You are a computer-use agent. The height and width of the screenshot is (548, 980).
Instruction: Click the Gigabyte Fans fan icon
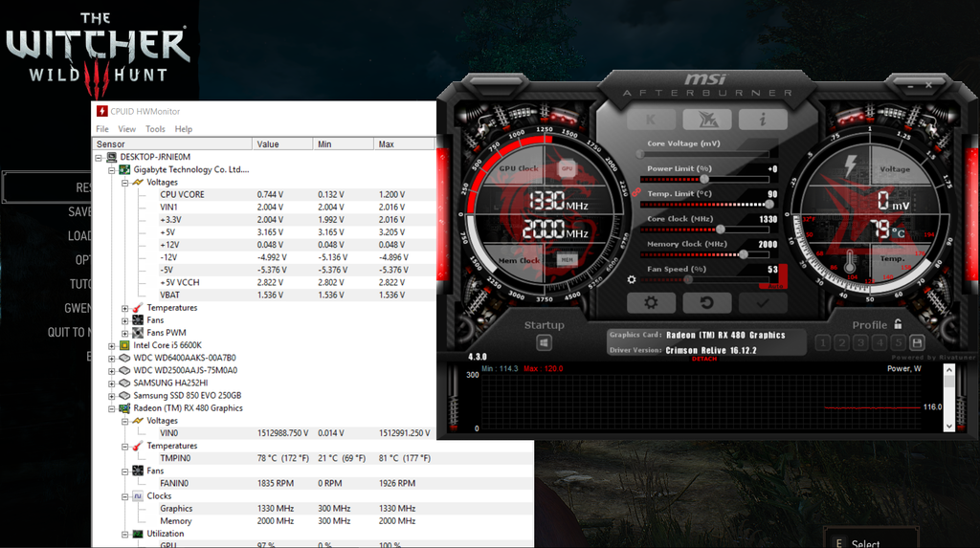(x=138, y=320)
